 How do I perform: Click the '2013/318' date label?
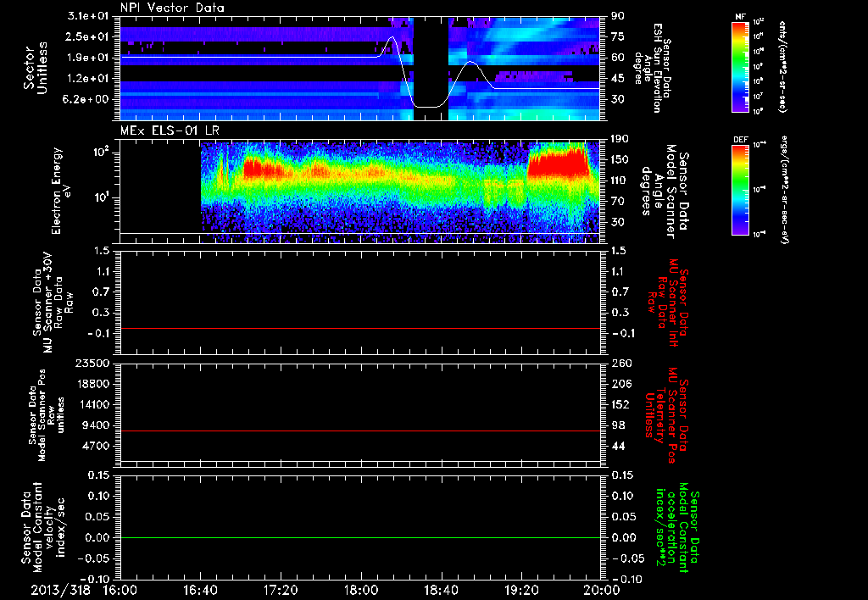point(61,590)
